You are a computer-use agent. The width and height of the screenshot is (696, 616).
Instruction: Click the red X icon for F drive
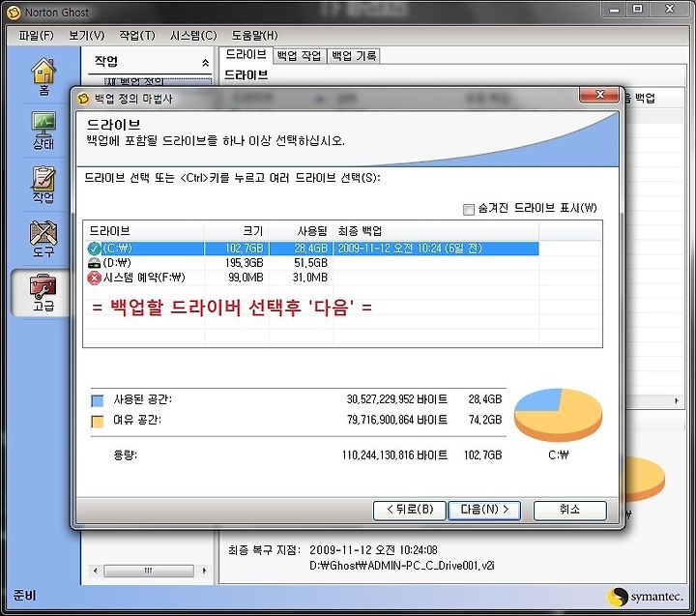94,278
